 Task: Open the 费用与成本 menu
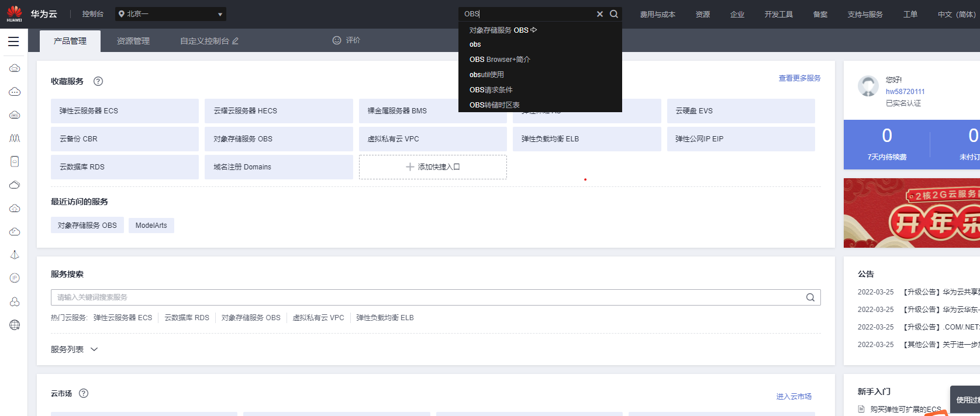pyautogui.click(x=657, y=14)
